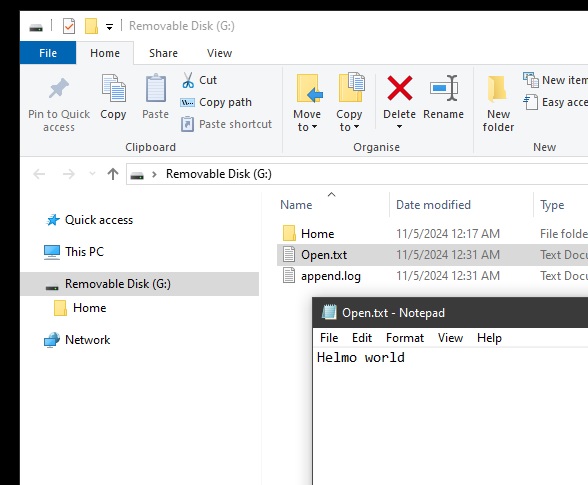Click the Paste clipboard icon

tap(156, 88)
